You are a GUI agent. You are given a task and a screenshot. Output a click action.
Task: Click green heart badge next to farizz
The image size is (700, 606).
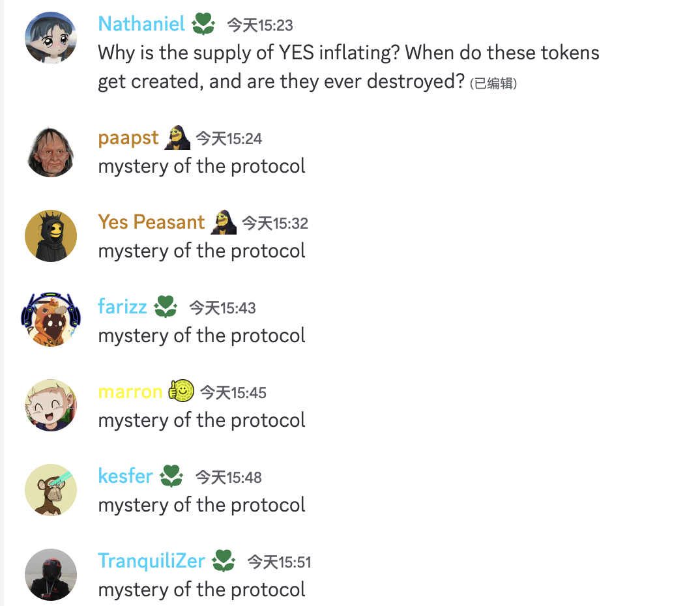pos(166,306)
